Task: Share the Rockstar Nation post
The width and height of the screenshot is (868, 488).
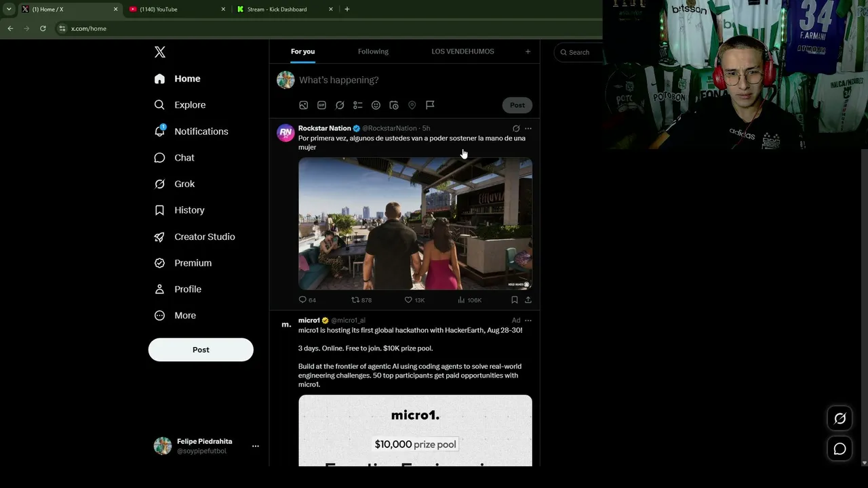Action: 528,300
